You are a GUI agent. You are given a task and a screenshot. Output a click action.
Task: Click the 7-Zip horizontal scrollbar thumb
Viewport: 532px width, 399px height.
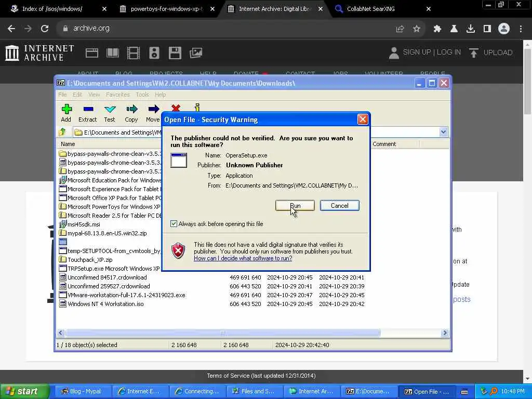coord(222,333)
